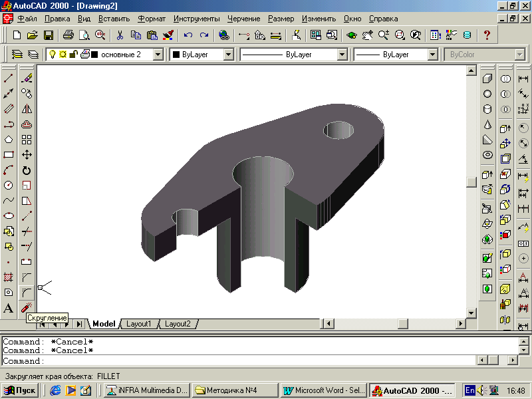Screen dimensions: 532x399
Task: Click the Undo arrow icon
Action: 188,35
